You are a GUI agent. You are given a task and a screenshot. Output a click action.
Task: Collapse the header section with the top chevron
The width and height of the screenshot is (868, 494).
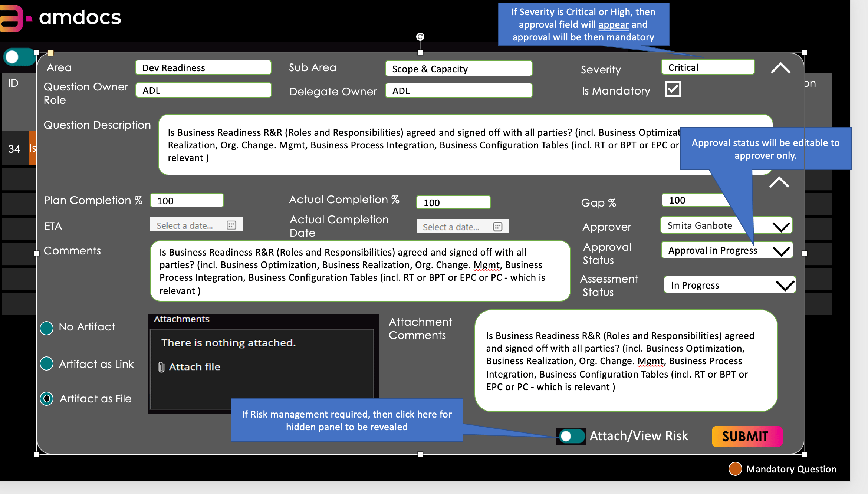click(780, 68)
